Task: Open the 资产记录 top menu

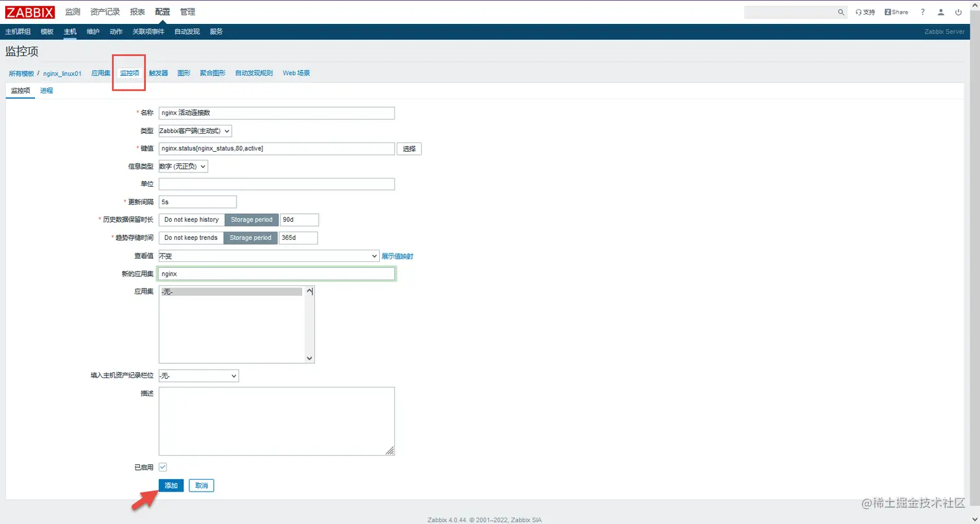Action: (105, 12)
